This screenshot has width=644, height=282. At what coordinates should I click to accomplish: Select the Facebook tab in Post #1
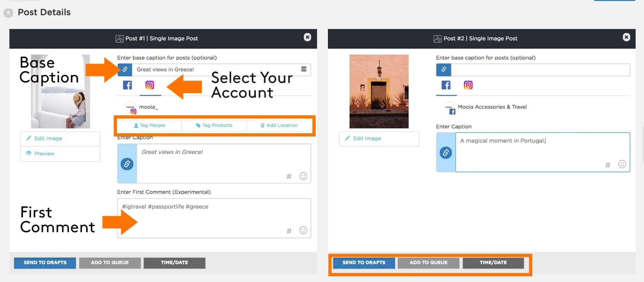[127, 85]
